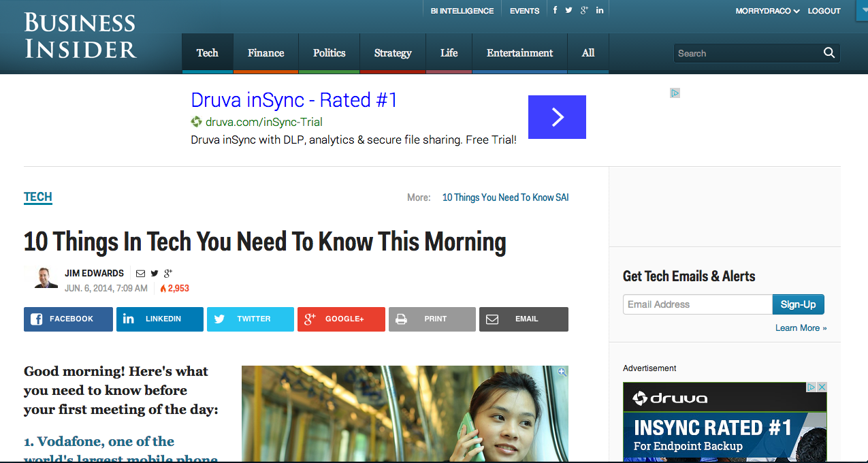Click the article headline text
The height and width of the screenshot is (463, 868).
click(x=265, y=242)
